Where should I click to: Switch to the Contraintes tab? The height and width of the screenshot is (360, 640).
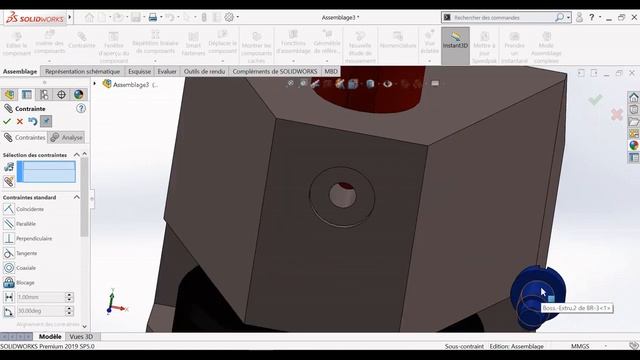pyautogui.click(x=24, y=138)
